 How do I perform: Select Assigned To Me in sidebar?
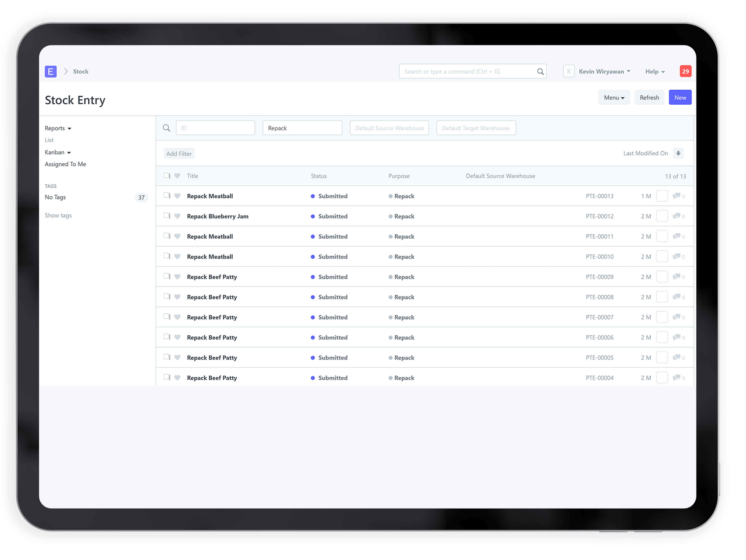point(65,164)
